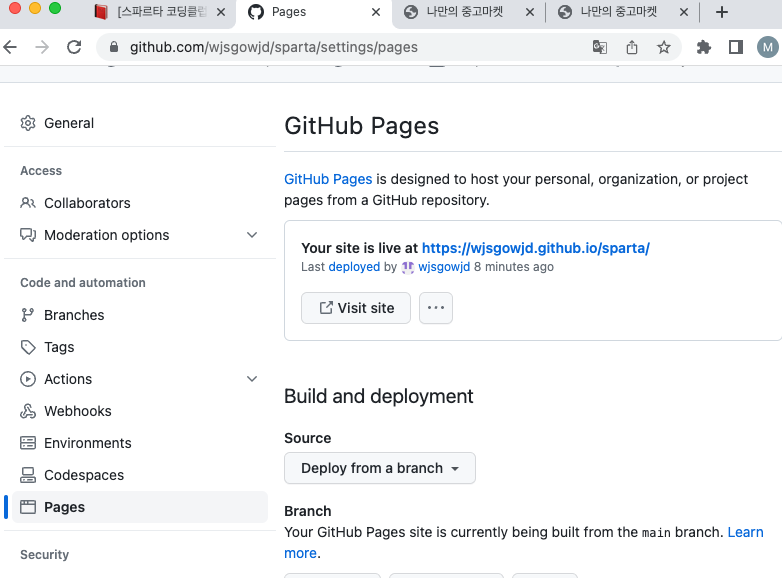Screen dimensions: 782x578
Task: Bookmark this page with star icon
Action: [x=664, y=47]
